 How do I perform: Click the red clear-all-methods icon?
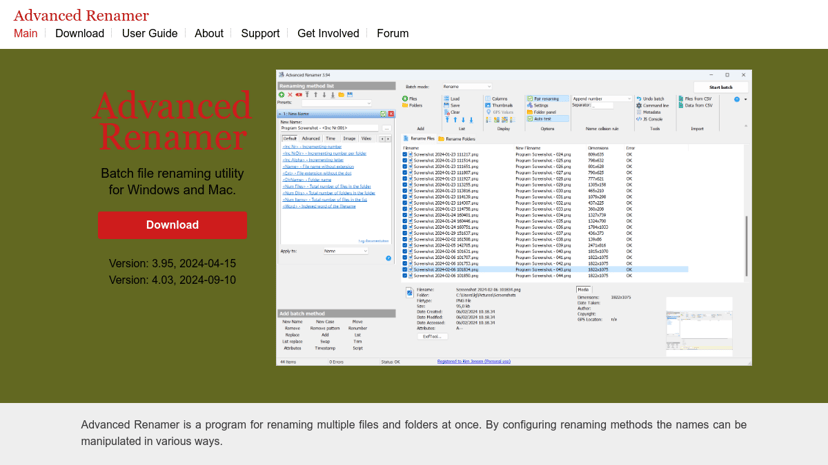point(299,95)
